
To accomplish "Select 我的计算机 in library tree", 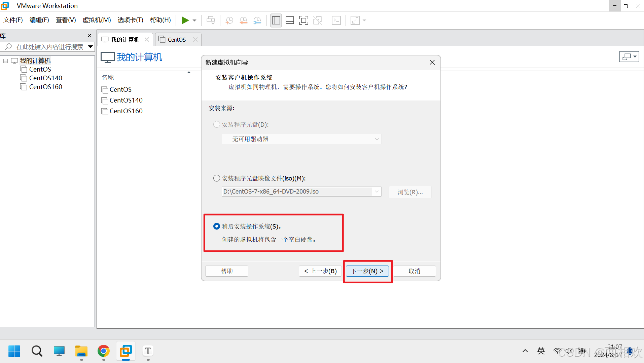I will point(35,61).
